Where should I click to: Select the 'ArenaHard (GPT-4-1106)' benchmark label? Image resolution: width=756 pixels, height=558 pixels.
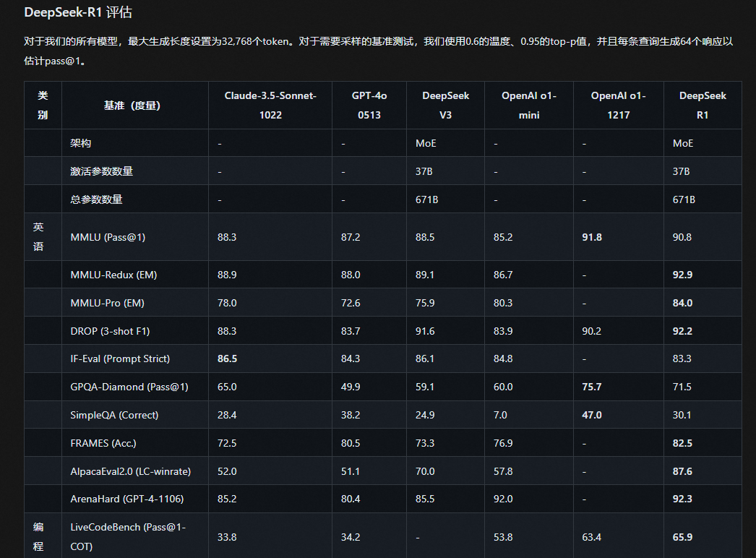click(x=126, y=499)
